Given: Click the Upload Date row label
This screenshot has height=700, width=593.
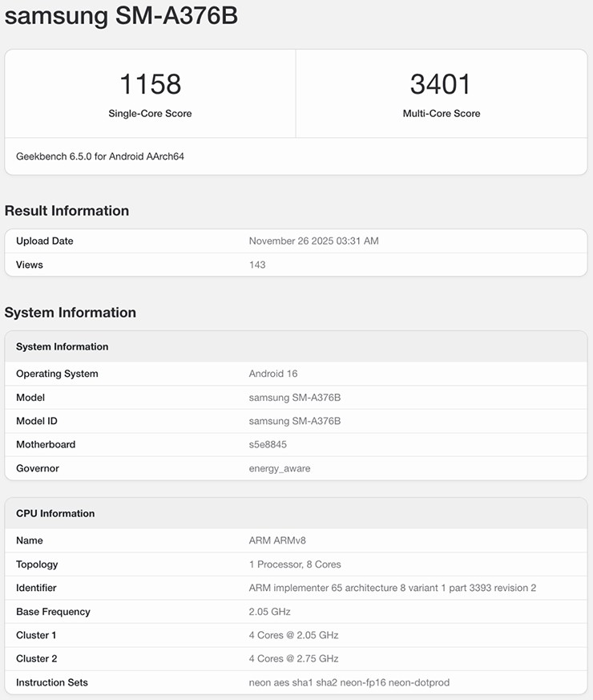Looking at the screenshot, I should [45, 241].
